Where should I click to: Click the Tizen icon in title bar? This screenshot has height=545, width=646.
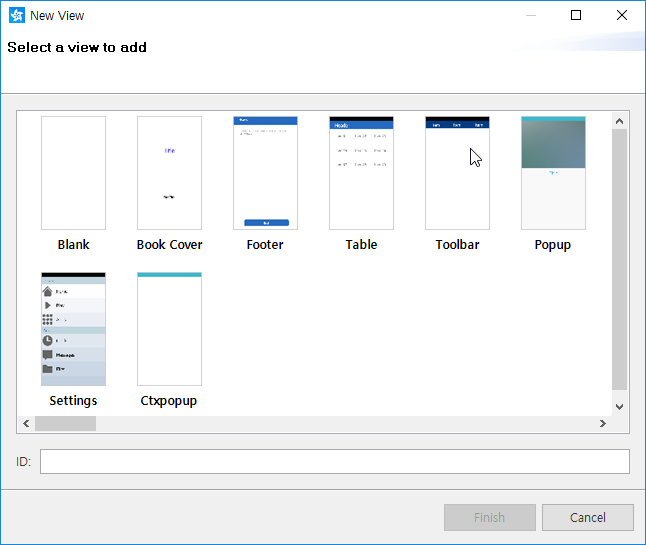16,15
